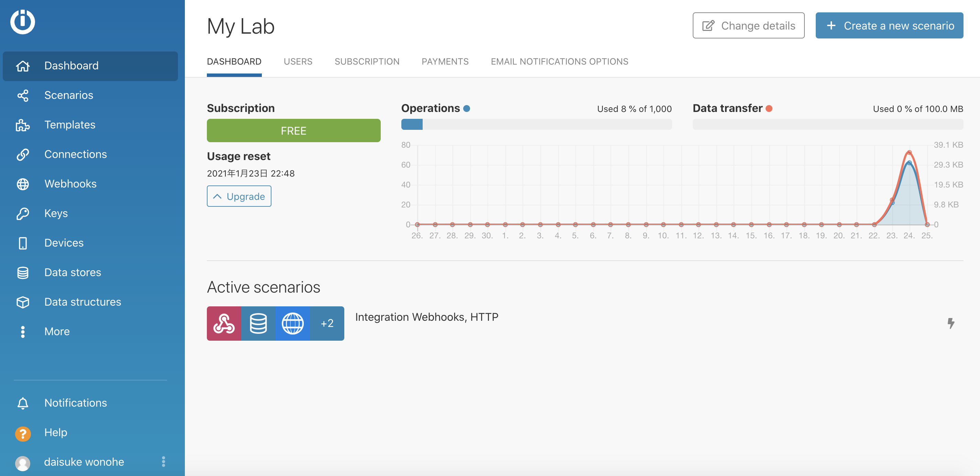Open Scenarios from the sidebar

68,95
